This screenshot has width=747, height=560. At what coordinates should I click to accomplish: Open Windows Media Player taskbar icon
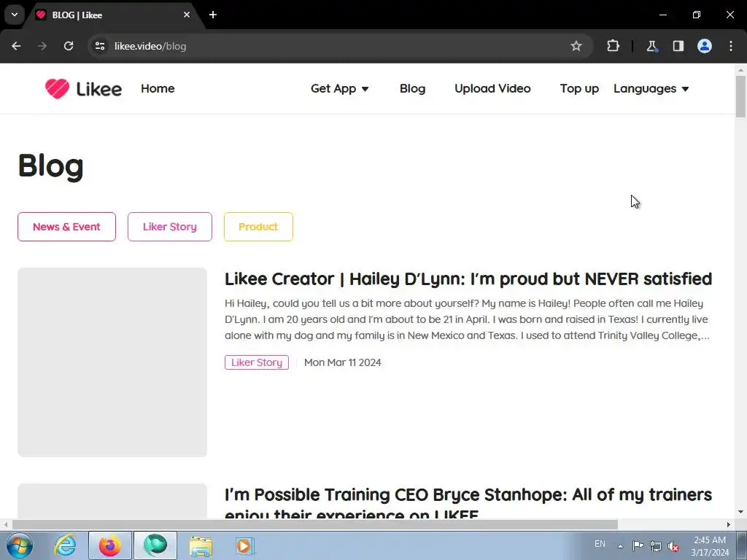pyautogui.click(x=245, y=545)
